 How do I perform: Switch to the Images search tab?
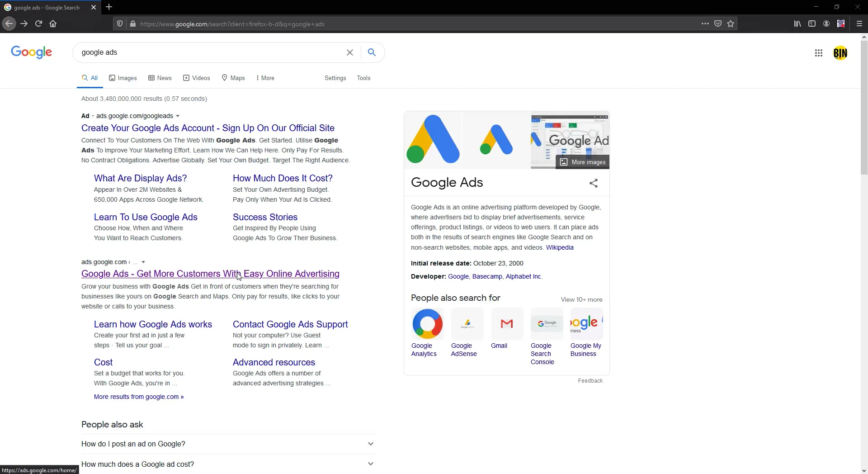[x=123, y=78]
